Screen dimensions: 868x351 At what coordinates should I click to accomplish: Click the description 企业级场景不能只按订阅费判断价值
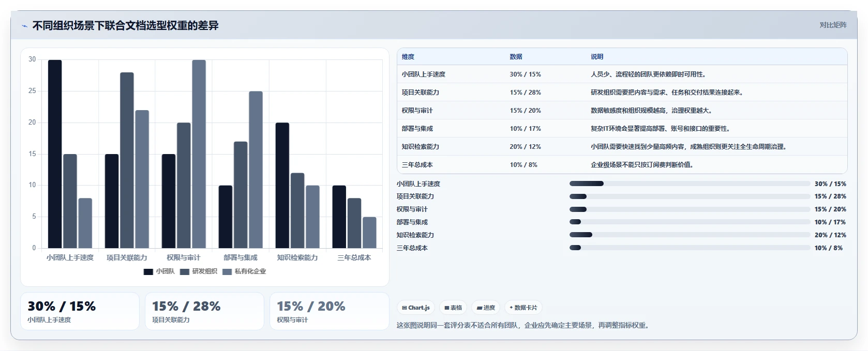(x=642, y=165)
